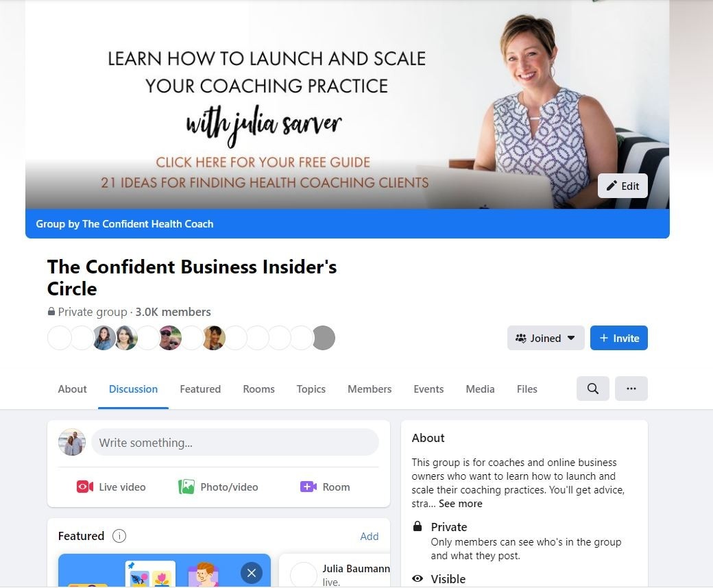Click the Write something post field
Image resolution: width=713 pixels, height=588 pixels.
point(235,443)
